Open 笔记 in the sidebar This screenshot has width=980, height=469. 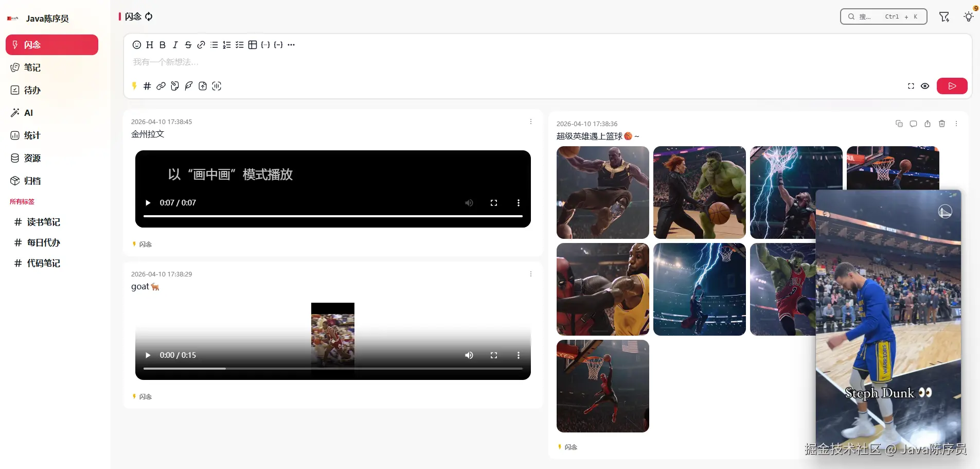click(52, 67)
